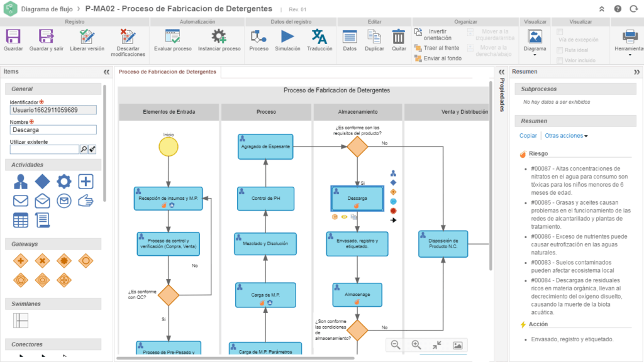
Task: Expand the Otras acciones dropdown
Action: pyautogui.click(x=566, y=136)
